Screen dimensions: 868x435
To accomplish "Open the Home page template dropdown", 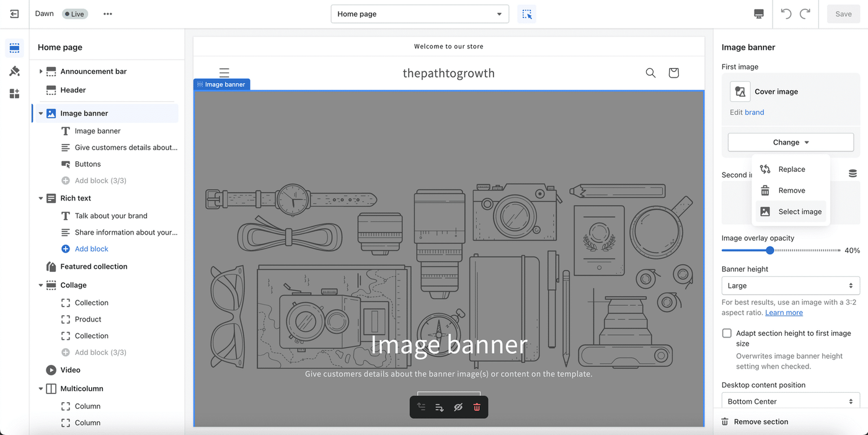I will coord(420,14).
